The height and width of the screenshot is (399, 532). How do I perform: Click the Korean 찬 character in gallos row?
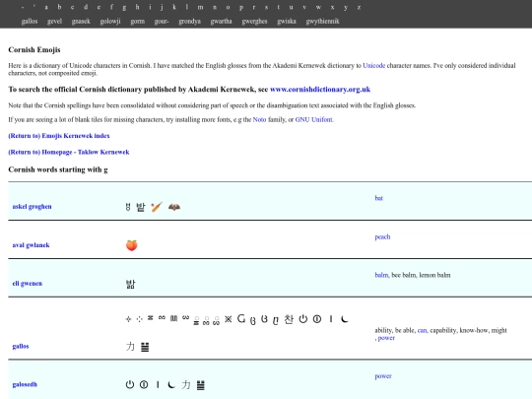(289, 319)
